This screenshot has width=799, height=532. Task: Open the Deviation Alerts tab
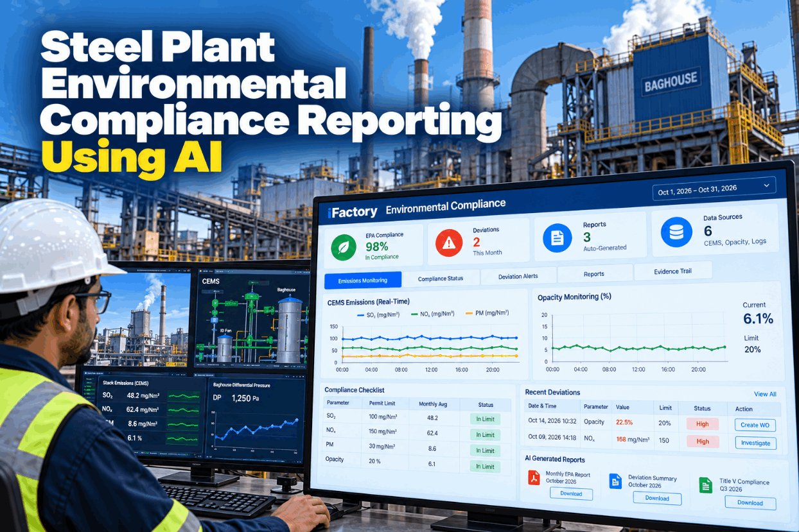(x=518, y=276)
